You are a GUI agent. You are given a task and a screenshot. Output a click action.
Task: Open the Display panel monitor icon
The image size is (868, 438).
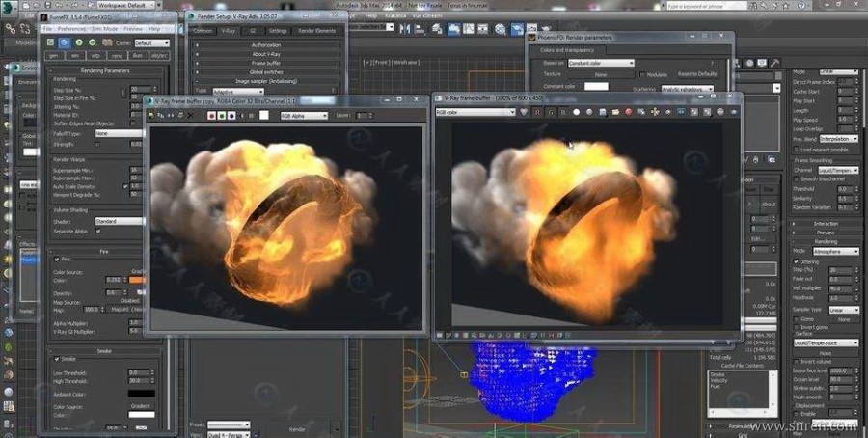point(762,63)
